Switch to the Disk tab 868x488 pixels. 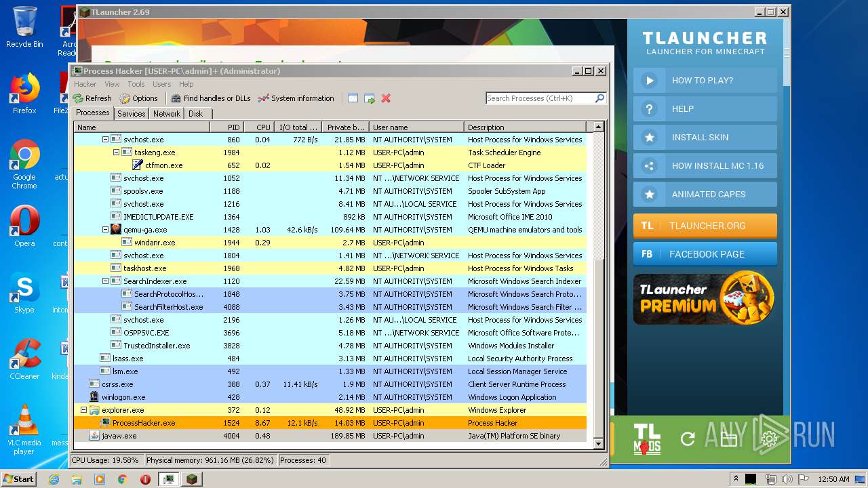(195, 114)
